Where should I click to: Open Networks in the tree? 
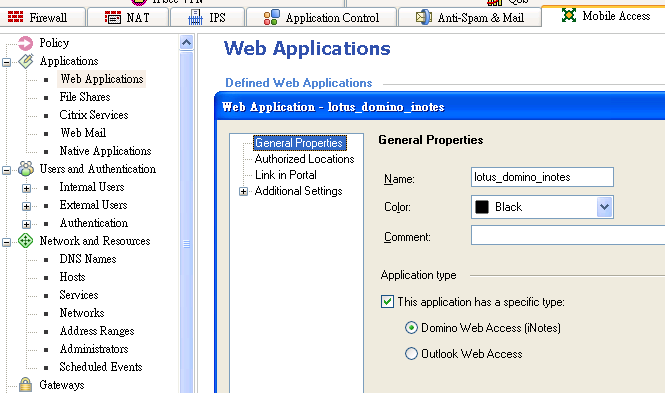[82, 313]
